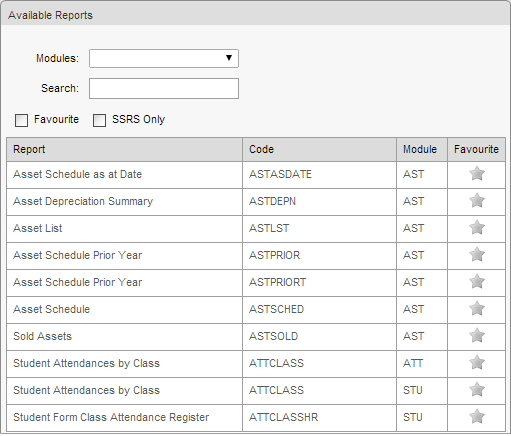Open the Asset Schedule as at Date report
Screen dimensions: 511x436
pos(77,174)
